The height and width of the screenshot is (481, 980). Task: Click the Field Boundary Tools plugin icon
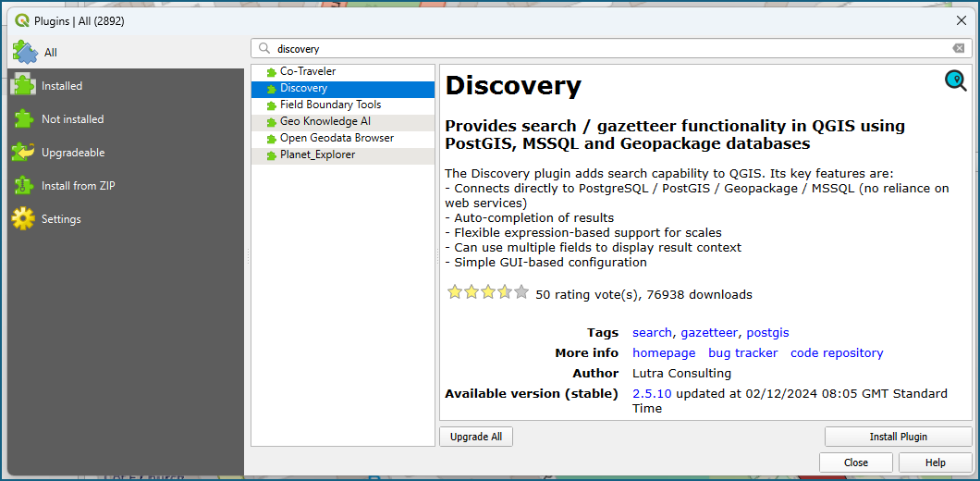tap(271, 105)
